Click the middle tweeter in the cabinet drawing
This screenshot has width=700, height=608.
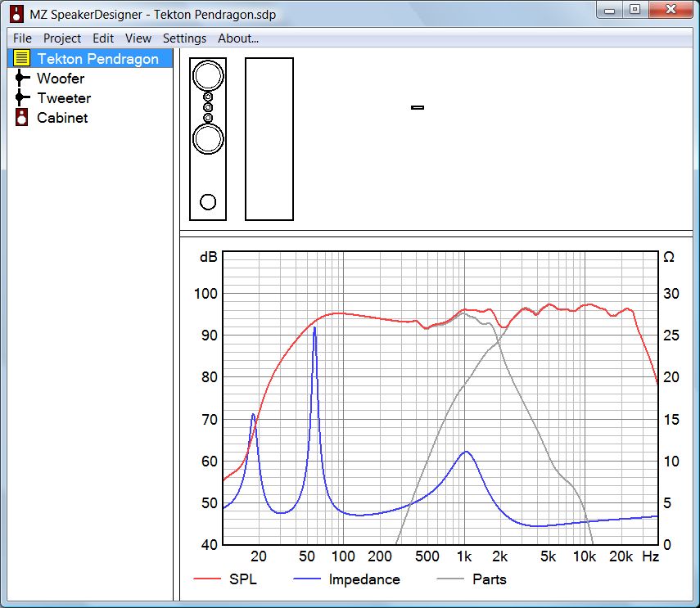[208, 107]
